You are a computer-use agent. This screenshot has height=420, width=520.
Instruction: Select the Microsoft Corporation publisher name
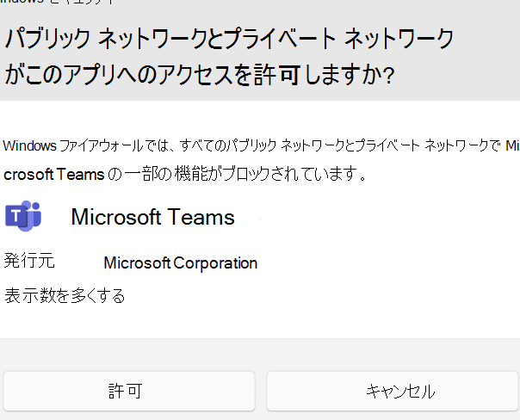[180, 263]
